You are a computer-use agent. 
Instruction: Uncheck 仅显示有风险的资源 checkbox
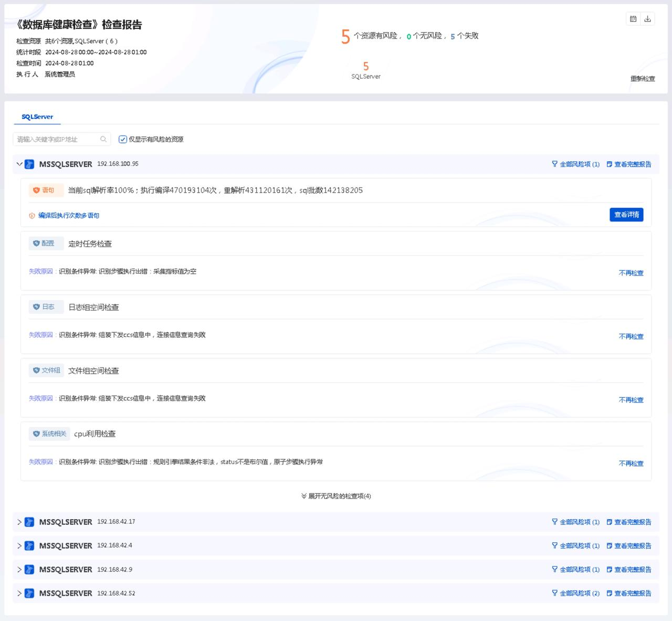tap(123, 139)
